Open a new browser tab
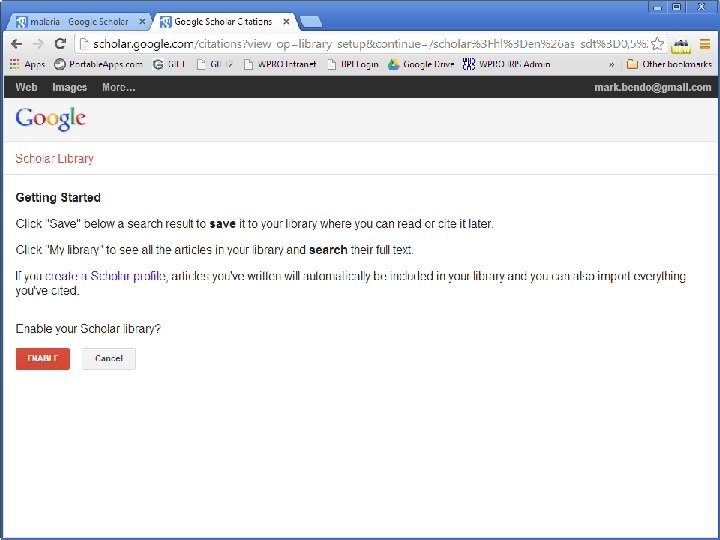 click(311, 22)
